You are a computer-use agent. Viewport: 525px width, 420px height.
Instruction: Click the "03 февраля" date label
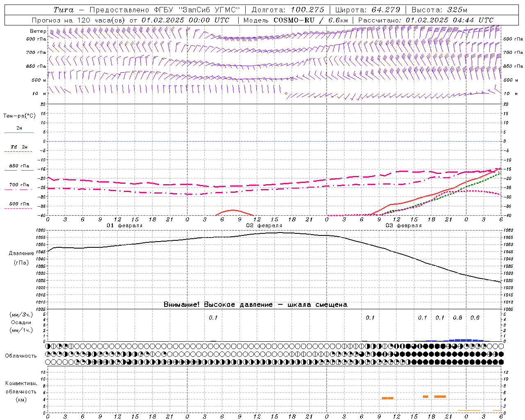[x=404, y=226]
